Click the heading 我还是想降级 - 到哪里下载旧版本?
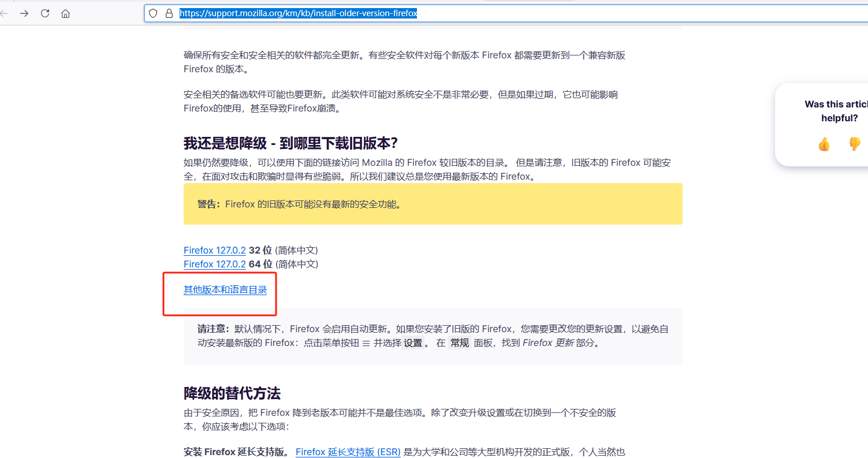The height and width of the screenshot is (458, 868). coord(290,143)
